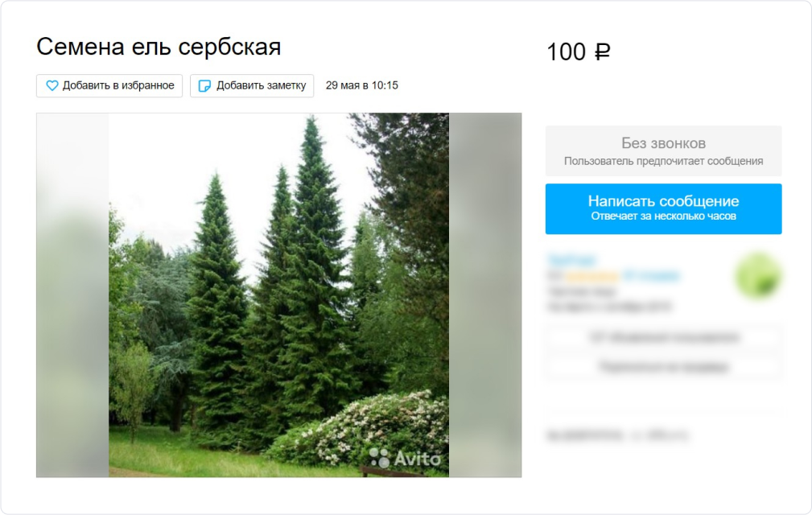This screenshot has width=812, height=515.
Task: Open the blurred reviews link beside stars
Action: 651,276
